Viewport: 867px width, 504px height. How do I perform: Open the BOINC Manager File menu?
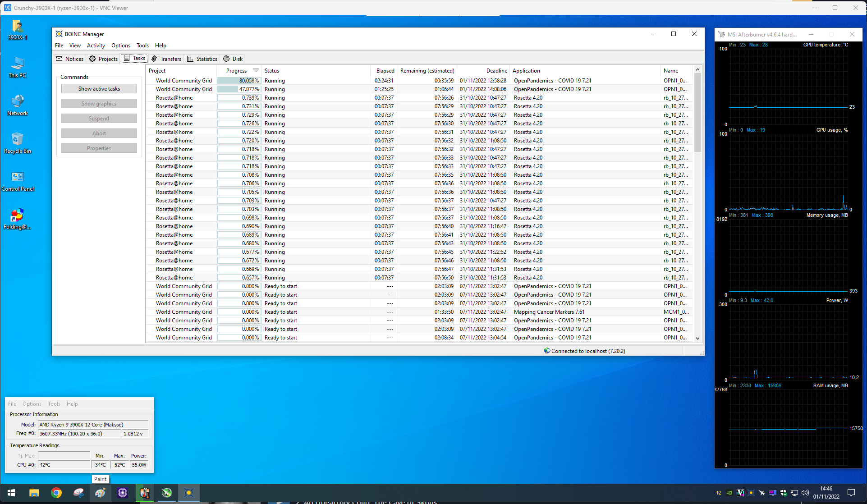59,46
